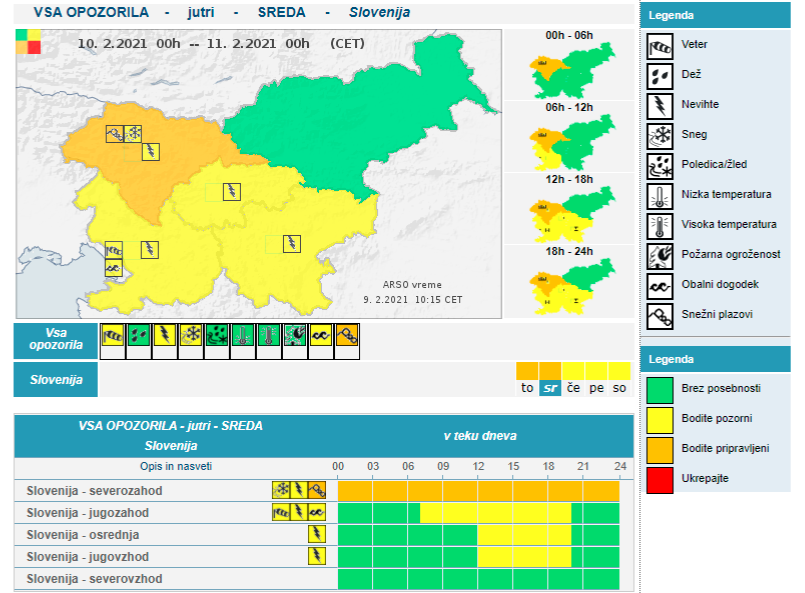Click red 'Ukrepajte' legend color swatch
Viewport: 805px width, 593px height.
click(660, 478)
